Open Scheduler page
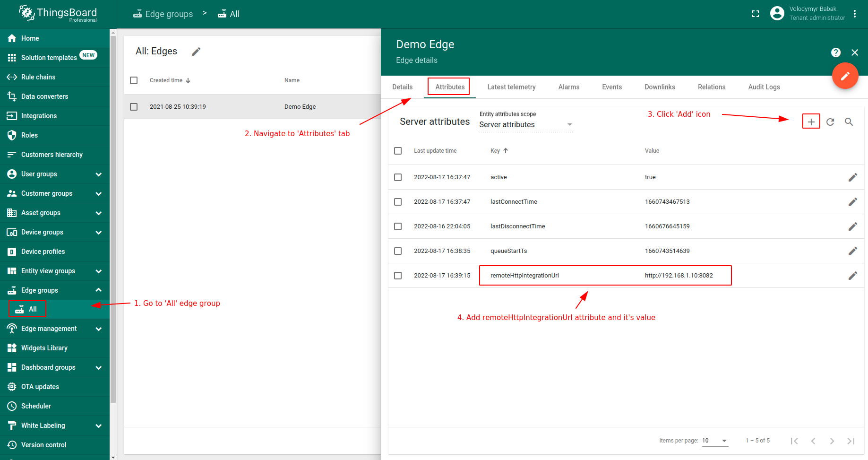Image resolution: width=868 pixels, height=460 pixels. click(x=55, y=406)
